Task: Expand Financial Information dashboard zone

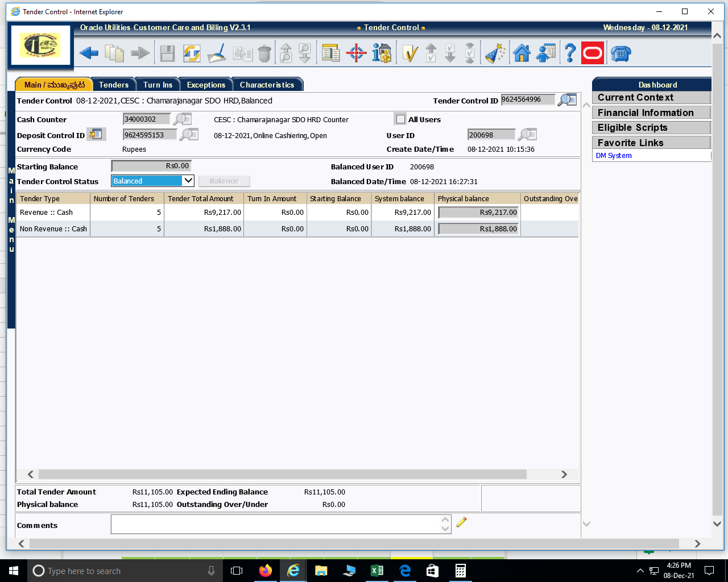Action: pos(651,113)
